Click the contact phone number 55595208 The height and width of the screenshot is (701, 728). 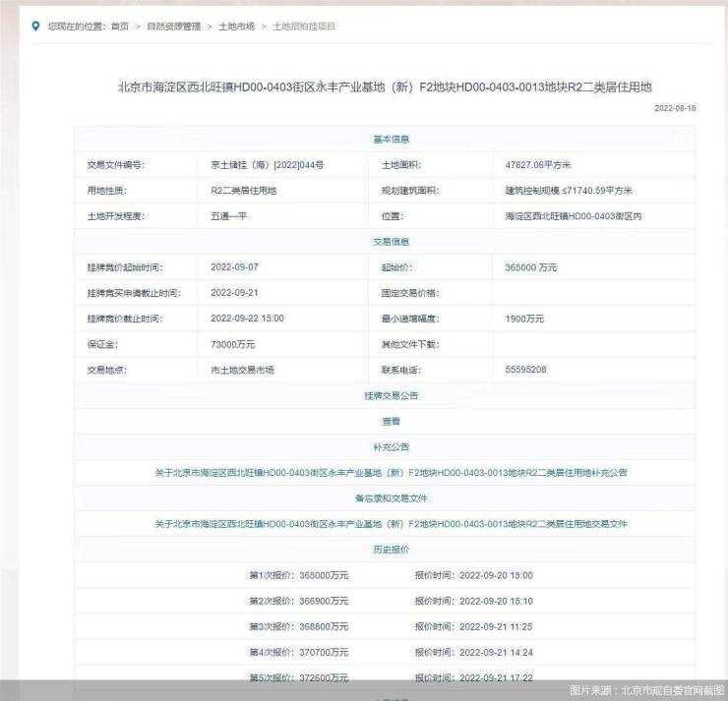pyautogui.click(x=525, y=370)
